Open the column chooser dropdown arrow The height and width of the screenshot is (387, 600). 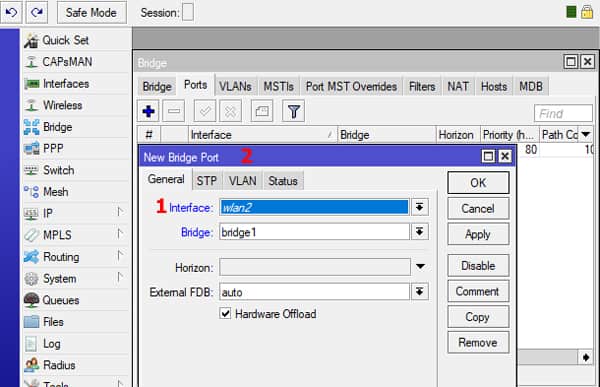click(585, 135)
